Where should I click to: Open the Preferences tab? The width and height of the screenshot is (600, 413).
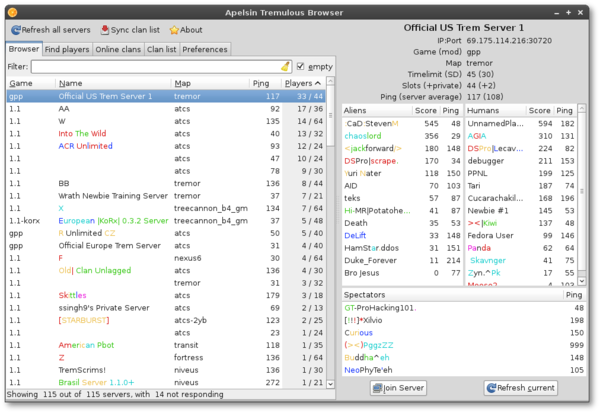pos(205,49)
